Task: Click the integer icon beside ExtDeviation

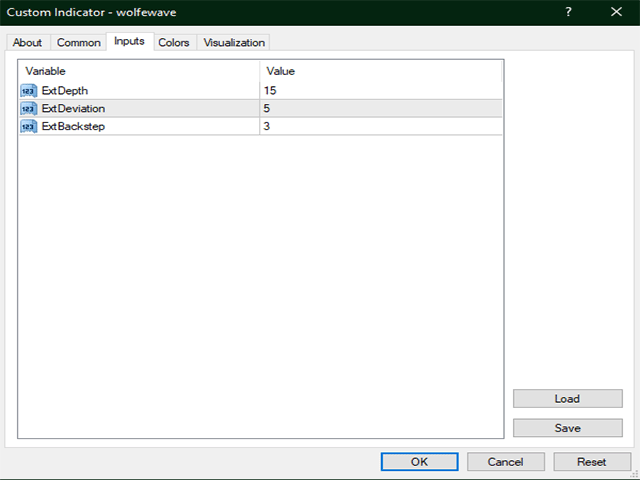Action: (x=29, y=109)
